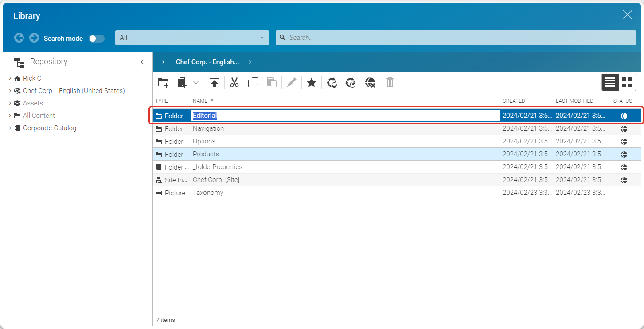The height and width of the screenshot is (329, 644).
Task: Click the create new folder icon
Action: click(163, 82)
